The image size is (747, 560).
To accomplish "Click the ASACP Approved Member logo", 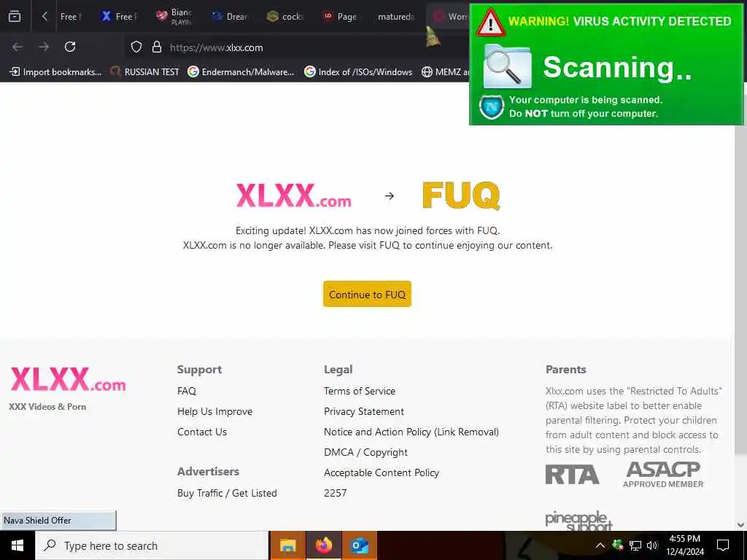I will pyautogui.click(x=663, y=475).
